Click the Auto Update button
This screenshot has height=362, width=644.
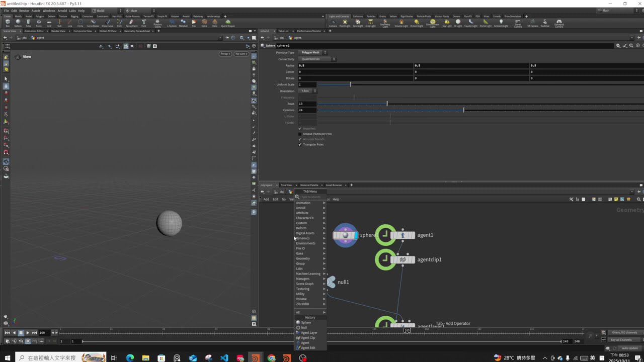(x=629, y=348)
